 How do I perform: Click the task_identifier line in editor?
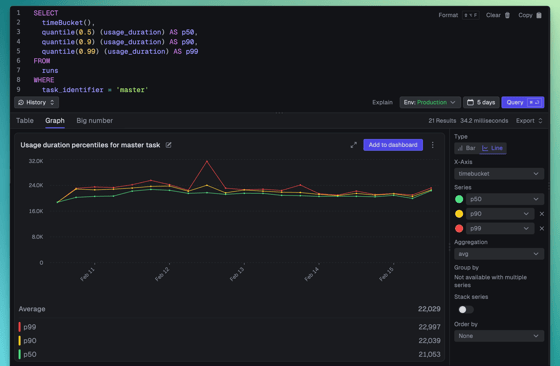click(95, 90)
